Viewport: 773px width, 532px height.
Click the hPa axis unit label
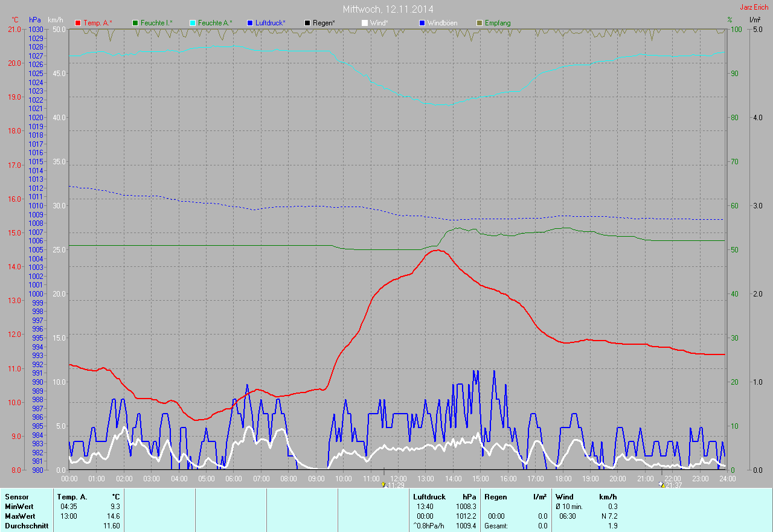(x=35, y=20)
